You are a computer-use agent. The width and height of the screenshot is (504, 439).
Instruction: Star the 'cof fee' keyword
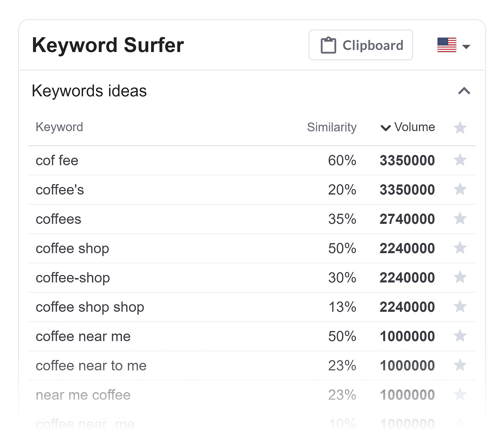click(x=460, y=160)
